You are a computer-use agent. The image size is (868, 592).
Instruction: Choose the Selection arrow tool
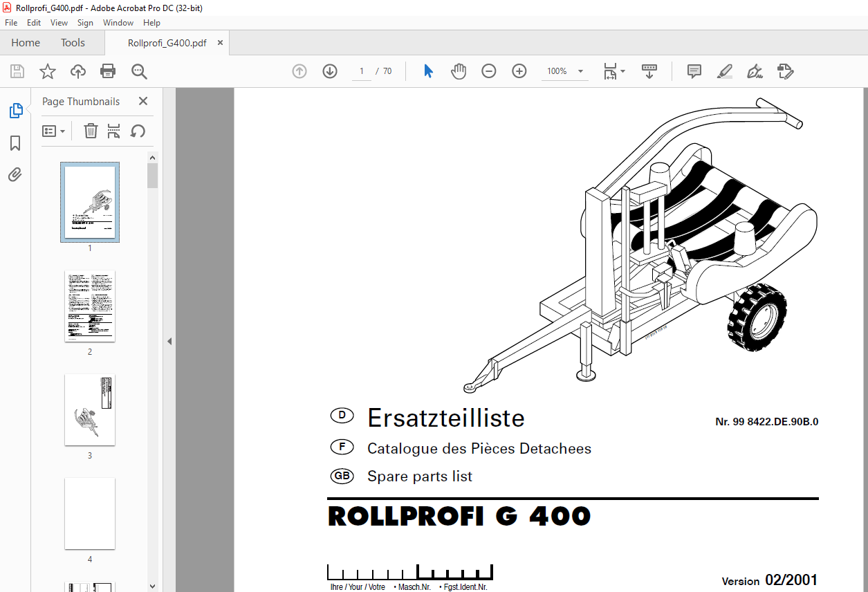(x=428, y=71)
